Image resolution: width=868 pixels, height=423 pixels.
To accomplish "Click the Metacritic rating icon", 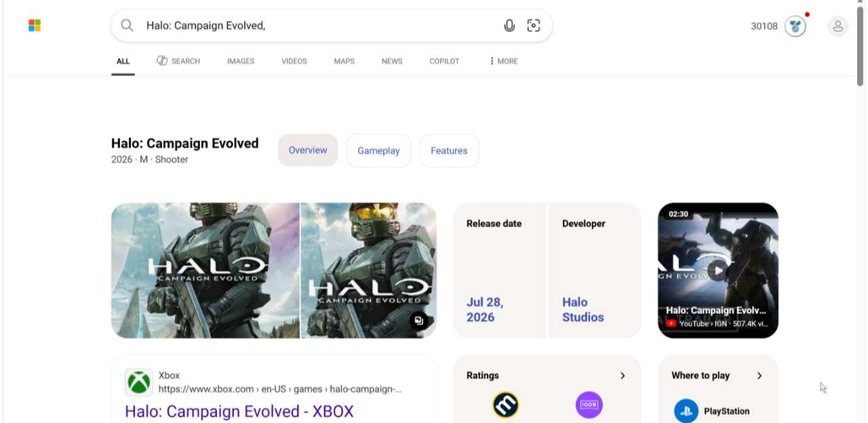I will pos(506,405).
